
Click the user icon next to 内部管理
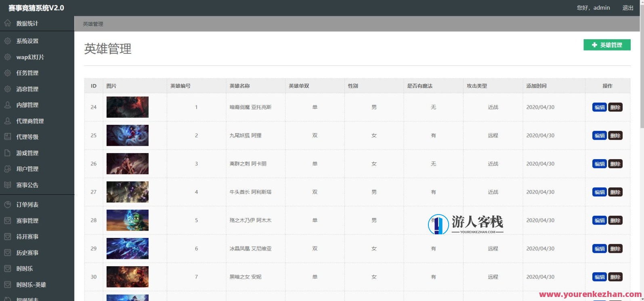coord(8,105)
